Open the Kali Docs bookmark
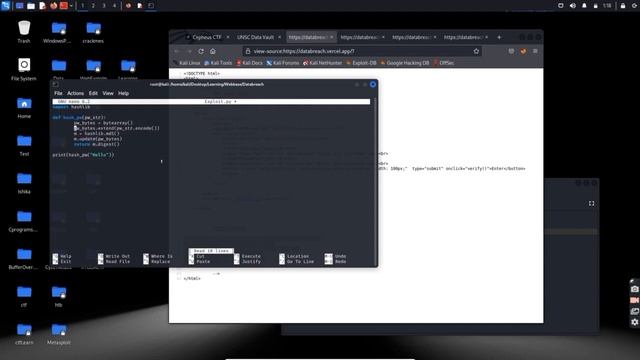Screen dimensions: 640x360 click(249, 63)
